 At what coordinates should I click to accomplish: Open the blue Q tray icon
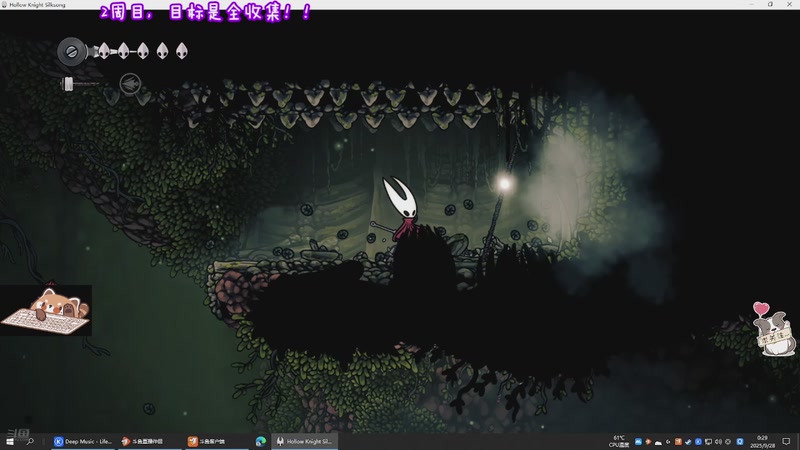pyautogui.click(x=740, y=442)
